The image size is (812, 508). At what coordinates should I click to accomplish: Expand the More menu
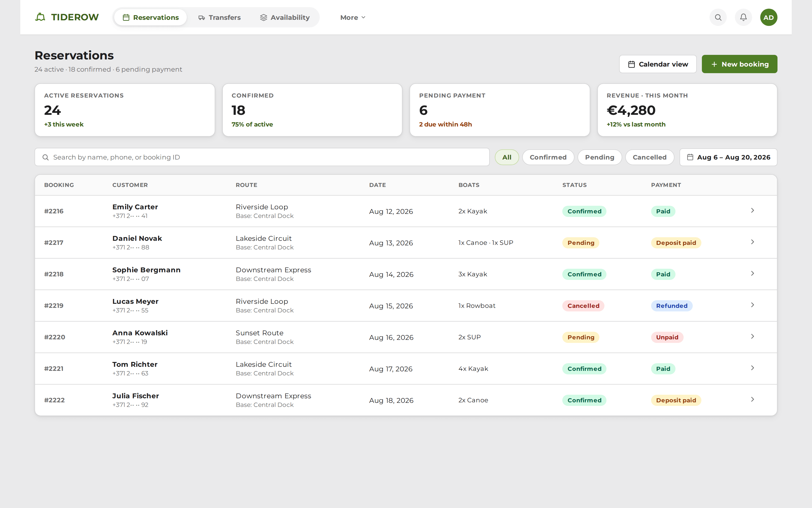tap(353, 17)
